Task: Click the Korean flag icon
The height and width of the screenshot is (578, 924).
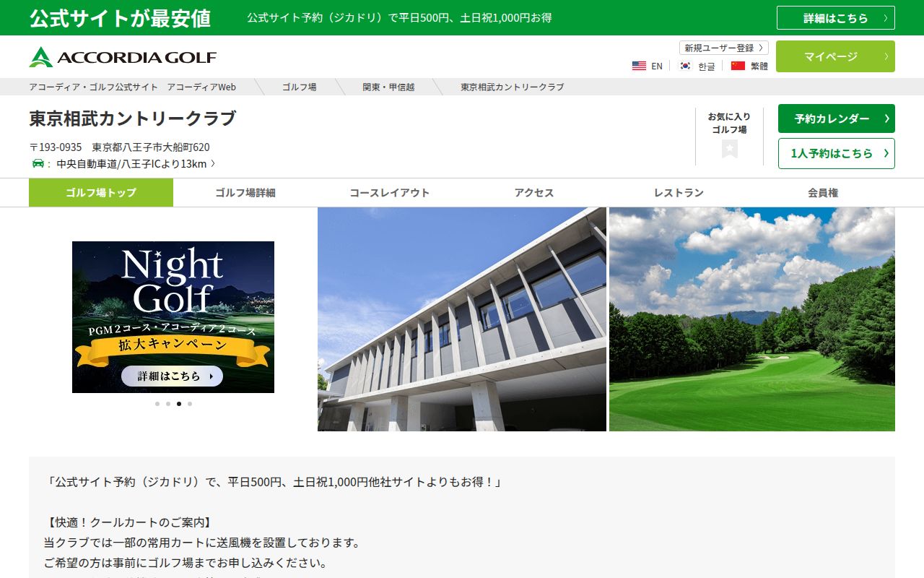Action: tap(685, 66)
